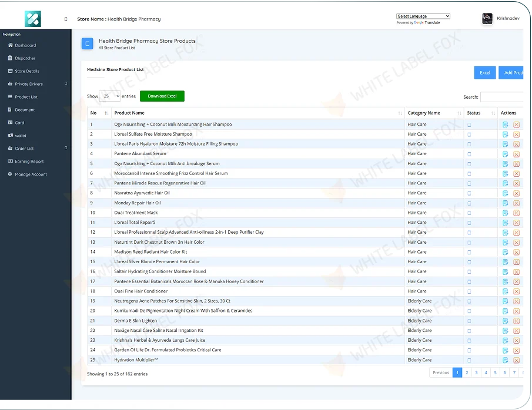The height and width of the screenshot is (410, 532).
Task: Open Dispatcher in the navigation
Action: click(x=22, y=58)
